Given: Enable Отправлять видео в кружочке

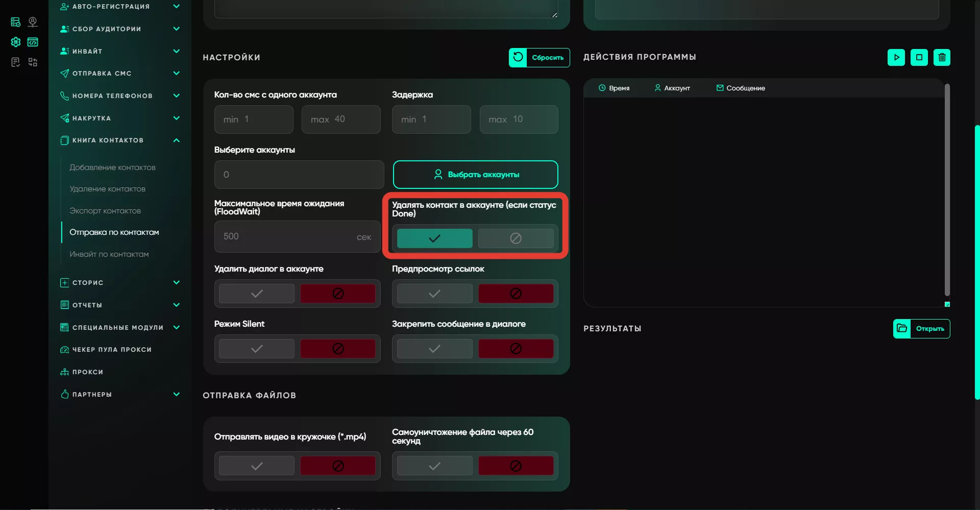Looking at the screenshot, I should [x=257, y=466].
